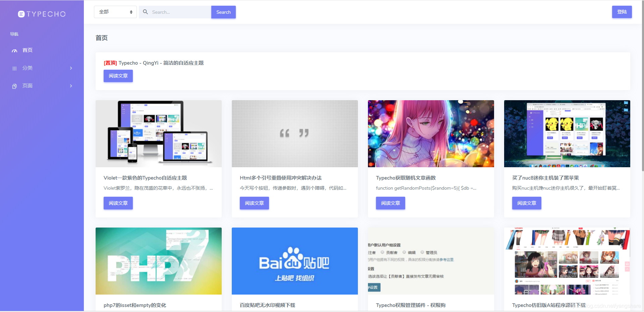The image size is (644, 312).
Task: Click 阅读文章 on the Html引号 card
Action: [254, 203]
